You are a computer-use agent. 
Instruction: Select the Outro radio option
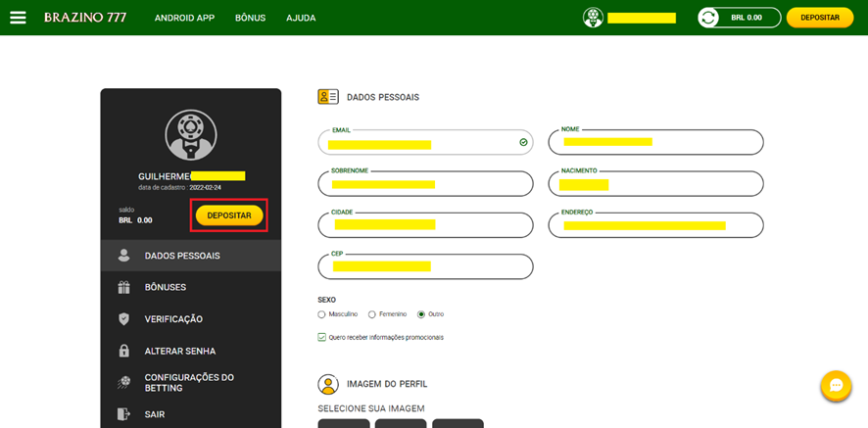[x=421, y=314]
